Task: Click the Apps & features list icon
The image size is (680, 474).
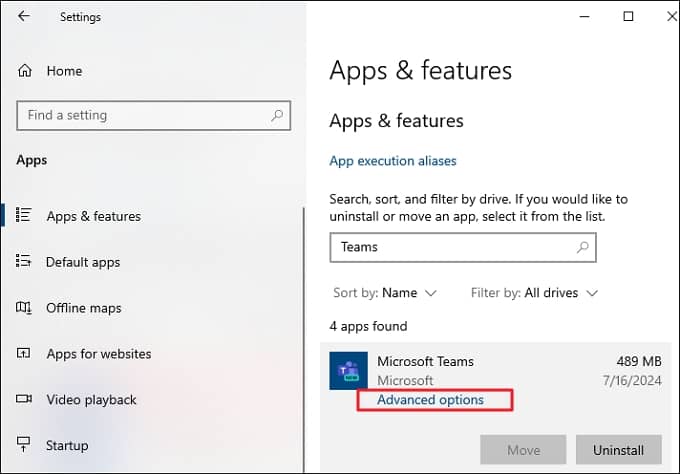Action: 23,215
